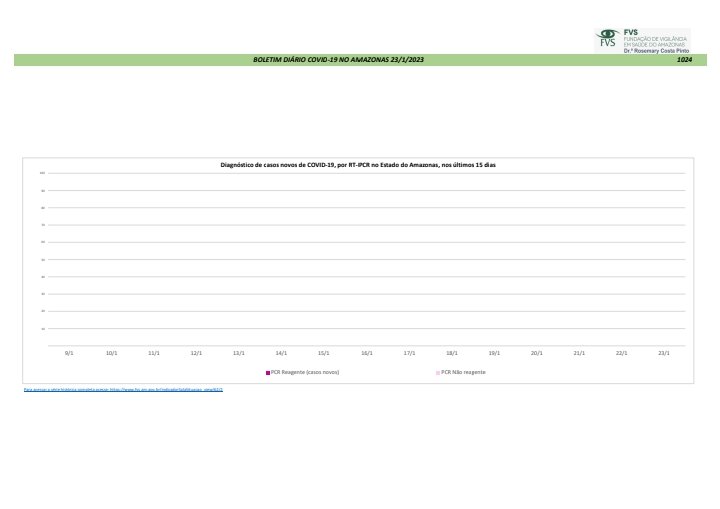Select the PCR Reagente (casos novos) legend label
This screenshot has height=509, width=720.
point(305,371)
